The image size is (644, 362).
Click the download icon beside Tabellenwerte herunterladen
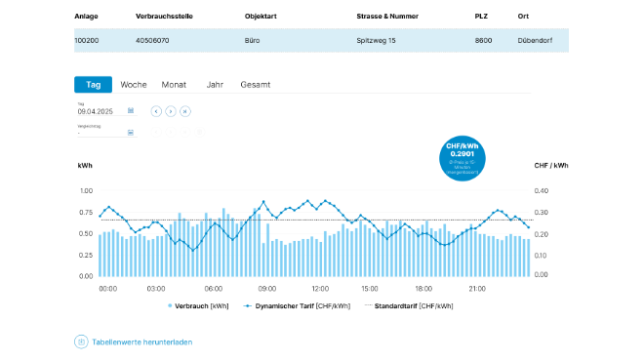81,342
